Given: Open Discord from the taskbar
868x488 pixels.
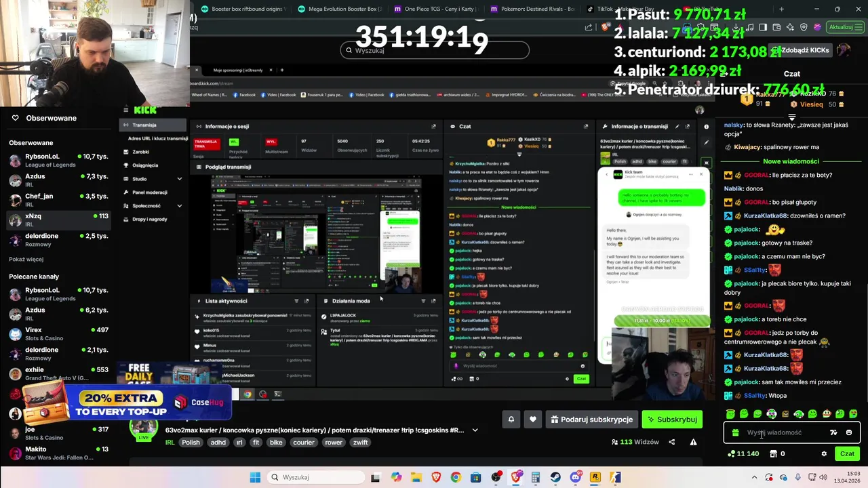Looking at the screenshot, I should point(576,477).
